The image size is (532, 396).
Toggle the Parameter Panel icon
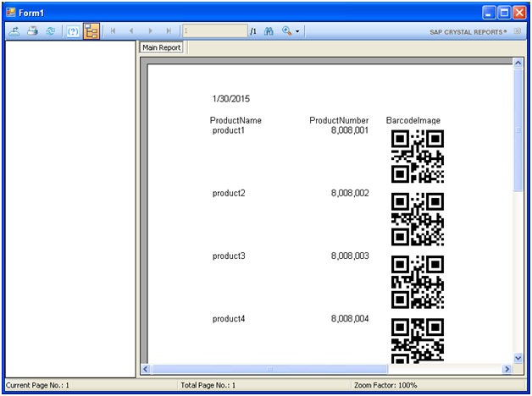click(73, 31)
